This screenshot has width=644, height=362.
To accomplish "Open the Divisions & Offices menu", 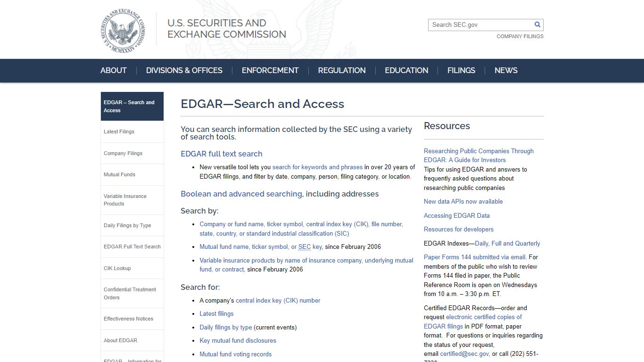I will click(184, 70).
